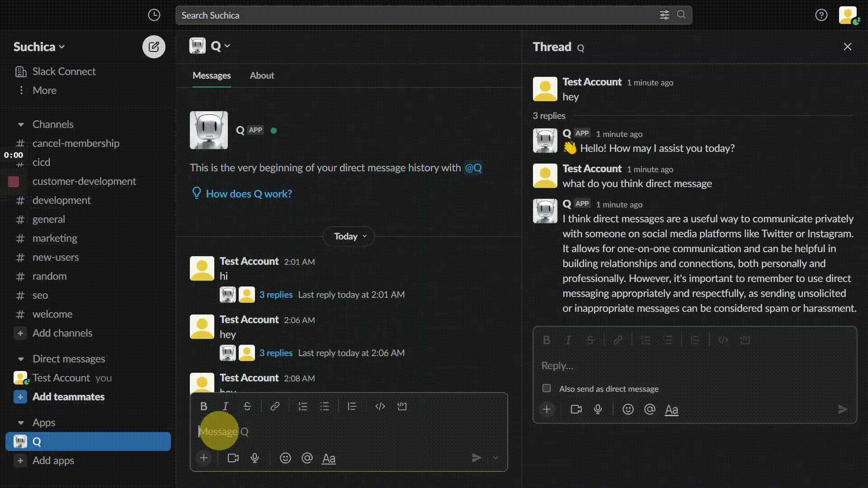View 3 replies under the hi message

click(276, 295)
